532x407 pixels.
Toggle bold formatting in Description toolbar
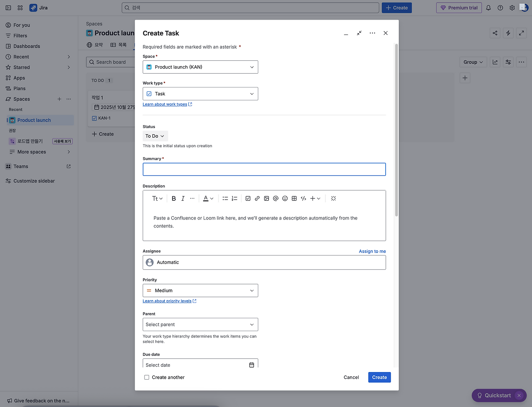(174, 199)
